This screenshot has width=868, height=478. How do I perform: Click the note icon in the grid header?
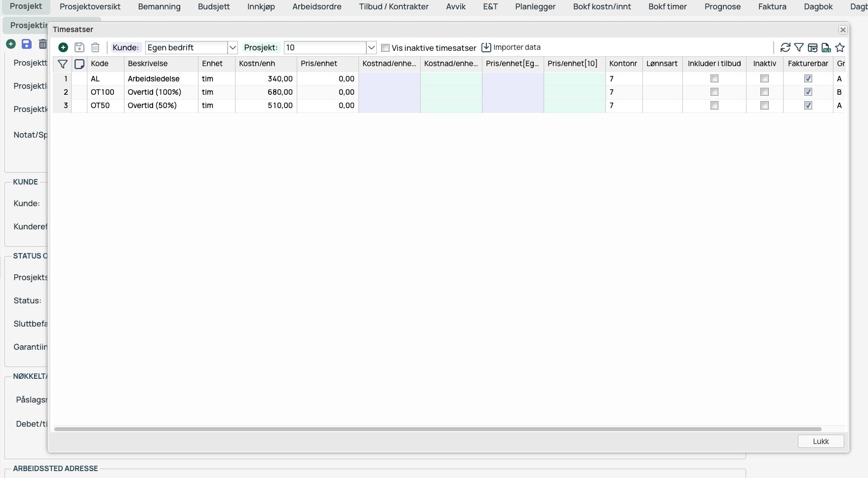pos(79,64)
